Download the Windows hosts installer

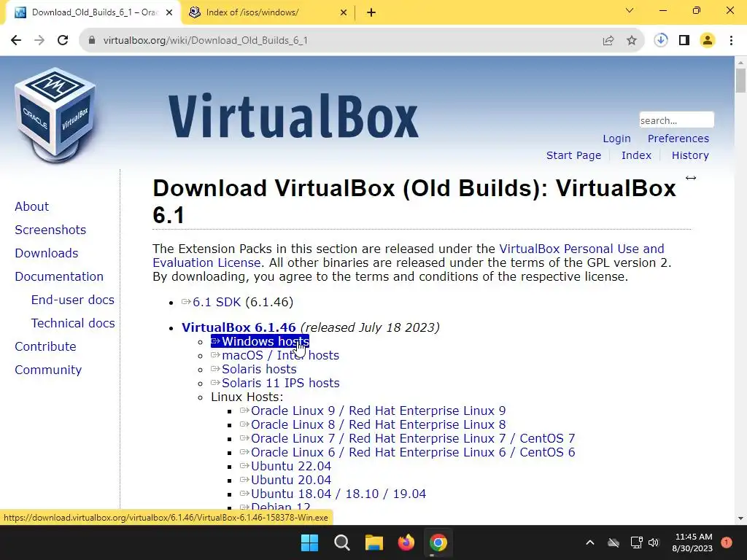(260, 341)
